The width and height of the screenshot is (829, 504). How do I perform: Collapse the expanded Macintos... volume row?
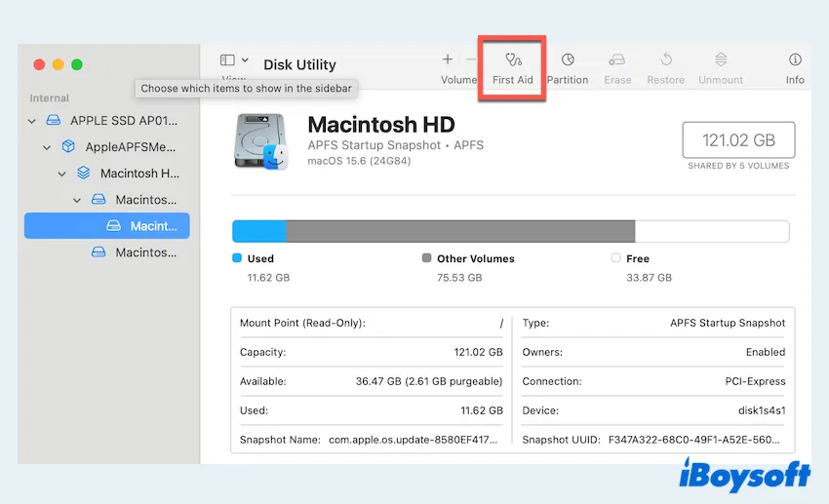tap(77, 200)
